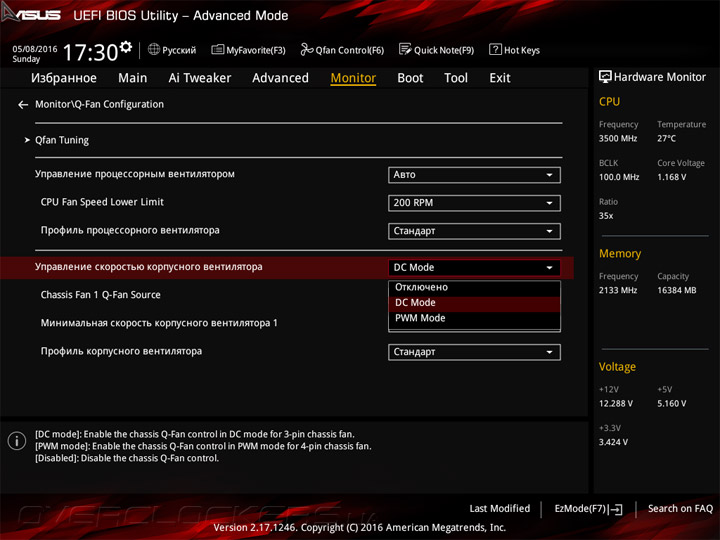This screenshot has width=720, height=540.
Task: Open the Авто CPU fan control dropdown
Action: (474, 175)
